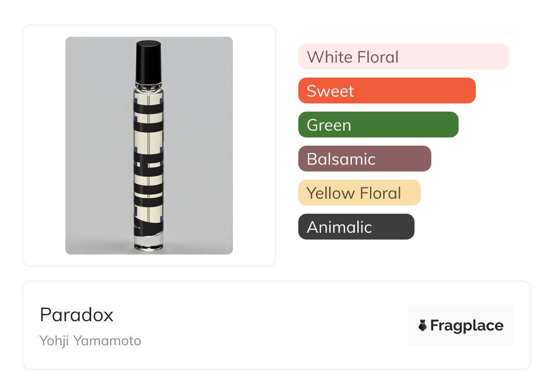Click the orange Sweet accord bar
Image resolution: width=553 pixels, height=392 pixels.
(386, 91)
